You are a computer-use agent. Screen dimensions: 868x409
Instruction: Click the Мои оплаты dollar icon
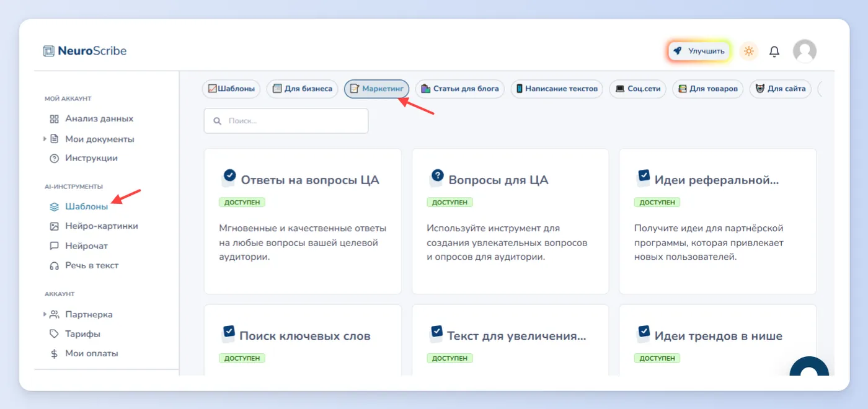tap(54, 354)
